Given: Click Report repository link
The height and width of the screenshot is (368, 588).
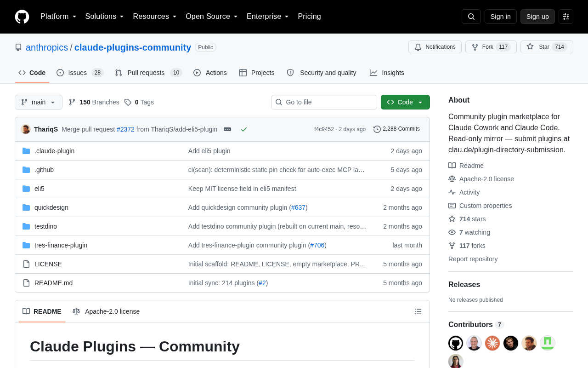Looking at the screenshot, I should pyautogui.click(x=473, y=259).
